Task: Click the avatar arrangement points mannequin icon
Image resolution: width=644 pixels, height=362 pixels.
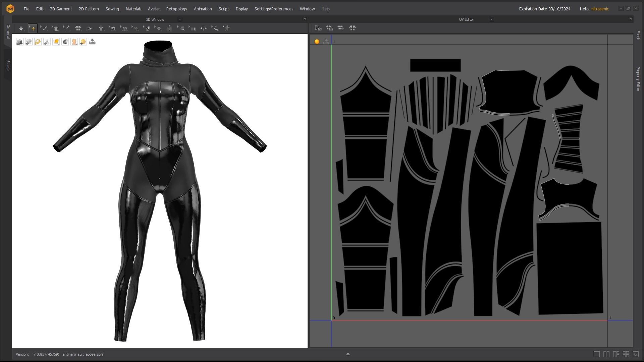Action: (101, 28)
